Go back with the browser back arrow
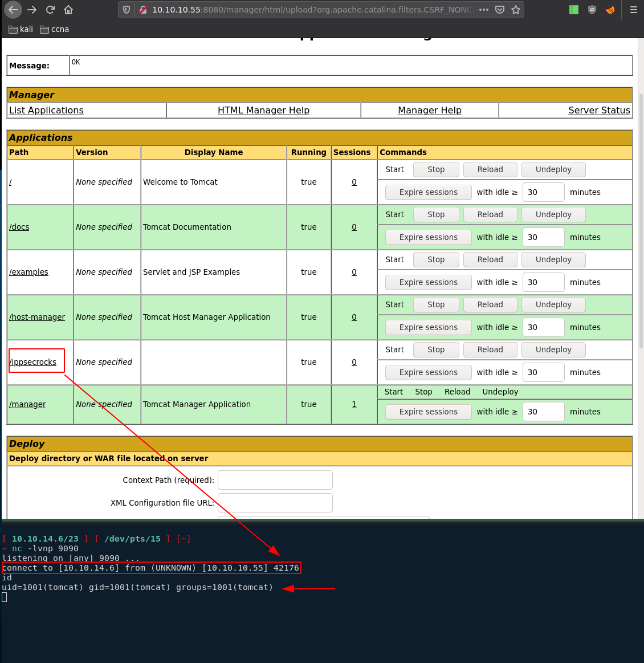Image resolution: width=644 pixels, height=663 pixels. point(13,10)
